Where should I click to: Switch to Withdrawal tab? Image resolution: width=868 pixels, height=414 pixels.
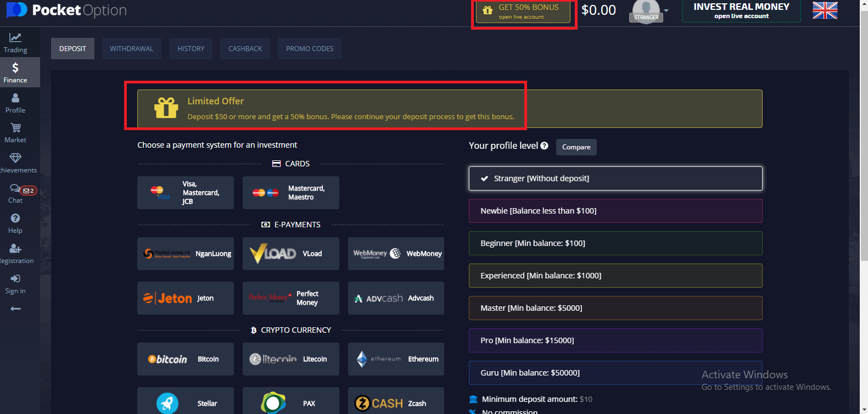click(131, 49)
